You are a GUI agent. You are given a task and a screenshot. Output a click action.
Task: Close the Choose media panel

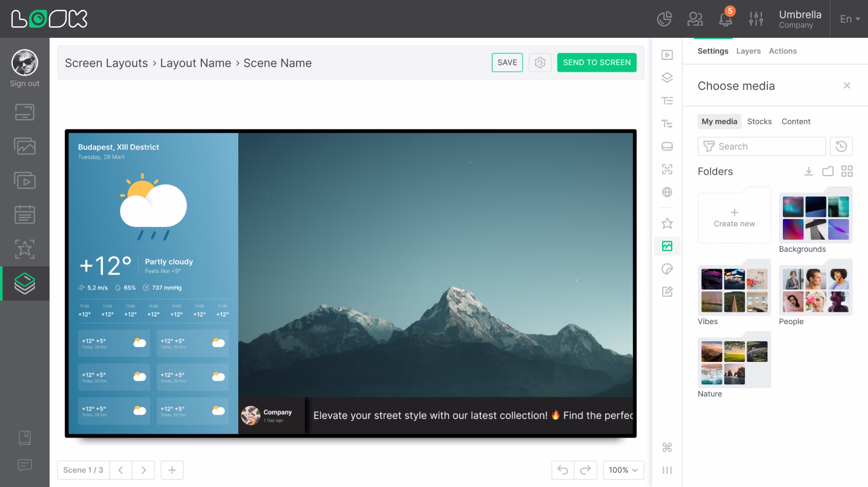847,86
